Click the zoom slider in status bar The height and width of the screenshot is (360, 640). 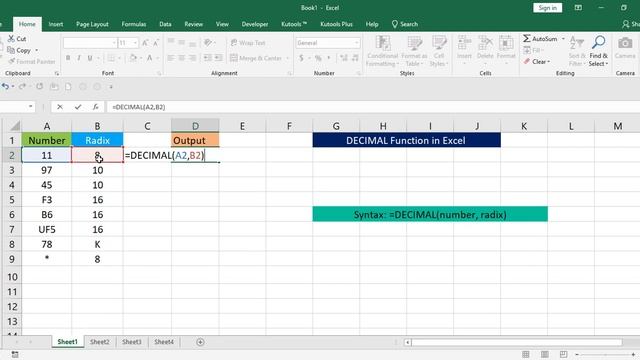(x=605, y=354)
